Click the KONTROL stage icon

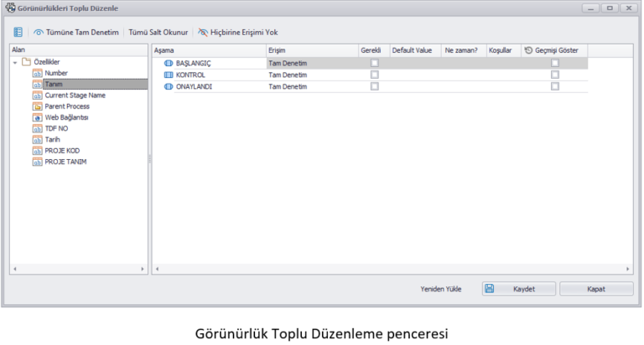coord(169,75)
